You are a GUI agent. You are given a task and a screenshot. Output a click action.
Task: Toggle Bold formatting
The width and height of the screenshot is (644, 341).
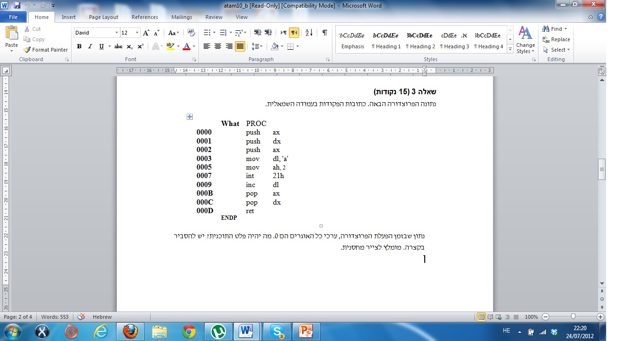click(x=79, y=46)
